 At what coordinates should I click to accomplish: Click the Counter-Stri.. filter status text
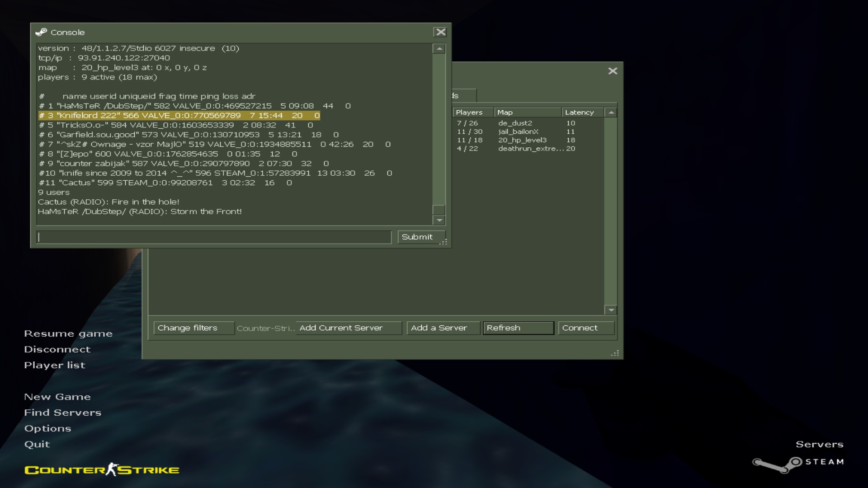(x=266, y=328)
